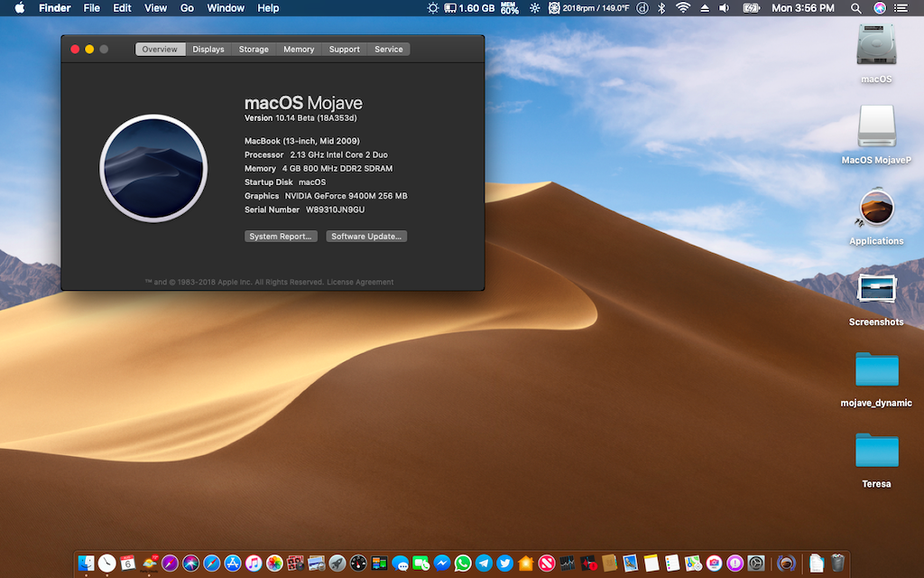
Task: Click the System Report button
Action: pos(281,236)
